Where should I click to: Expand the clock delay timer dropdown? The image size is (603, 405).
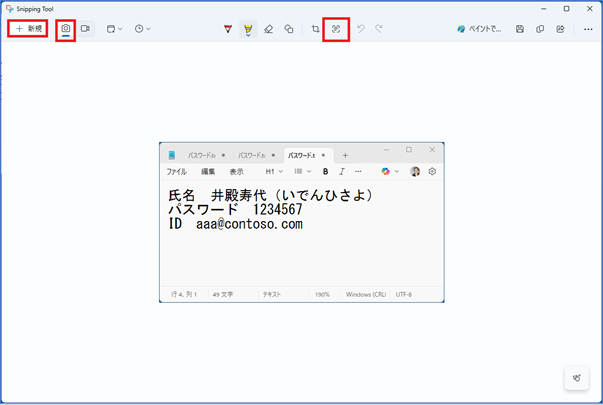(142, 29)
